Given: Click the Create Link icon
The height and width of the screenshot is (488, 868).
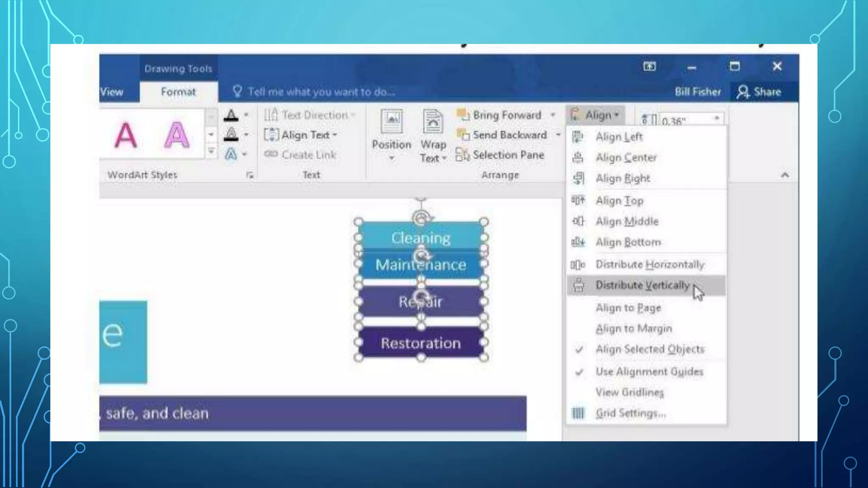Looking at the screenshot, I should pos(271,155).
